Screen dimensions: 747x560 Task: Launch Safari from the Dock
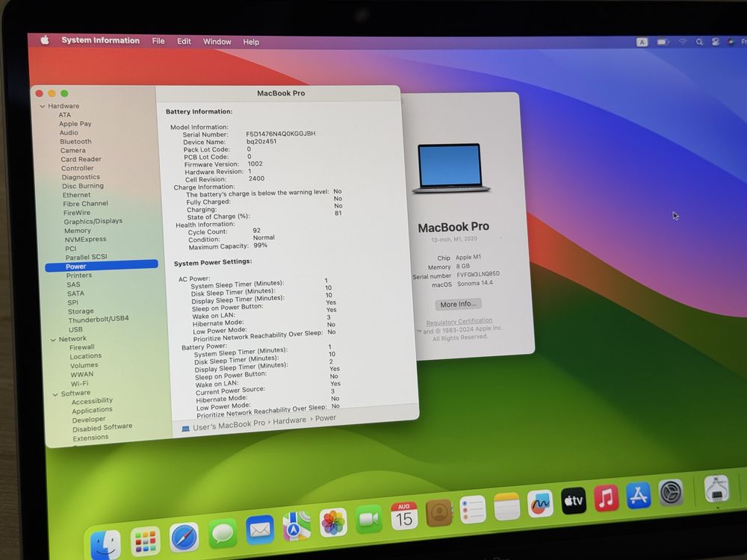click(x=184, y=537)
